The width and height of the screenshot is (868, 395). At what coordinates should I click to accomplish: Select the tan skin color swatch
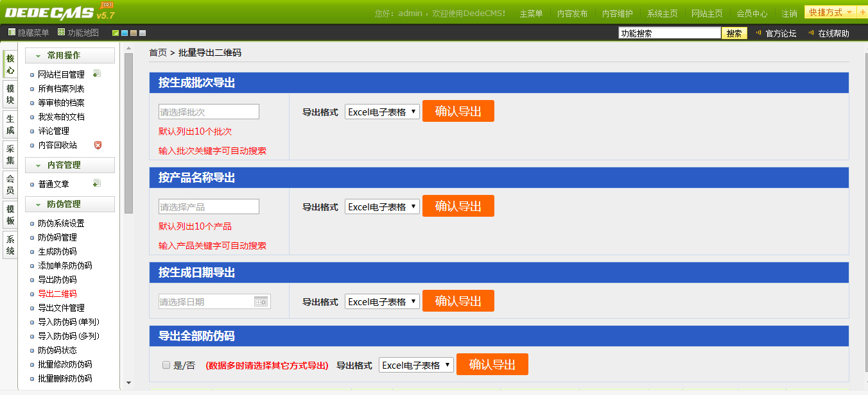134,33
